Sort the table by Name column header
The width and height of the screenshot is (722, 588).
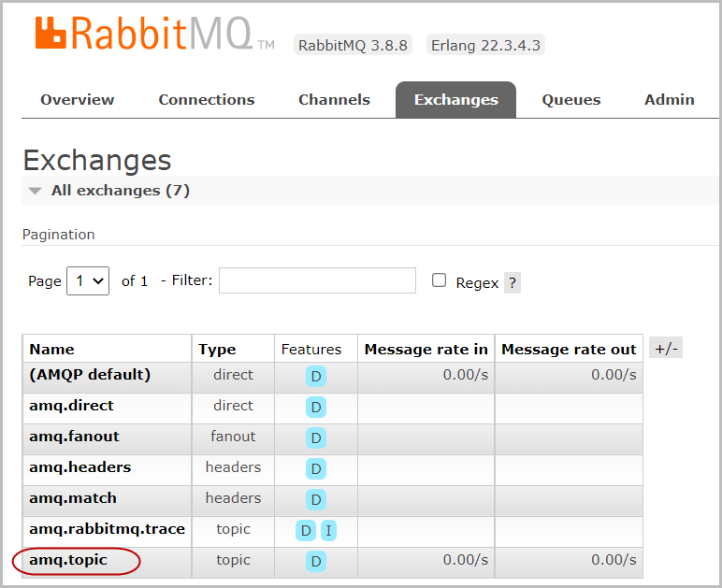point(51,349)
